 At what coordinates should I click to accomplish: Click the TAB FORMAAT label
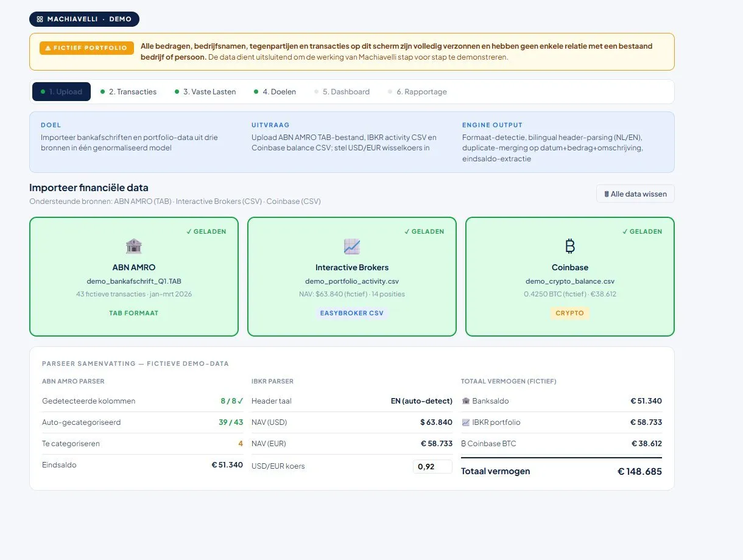pyautogui.click(x=134, y=313)
